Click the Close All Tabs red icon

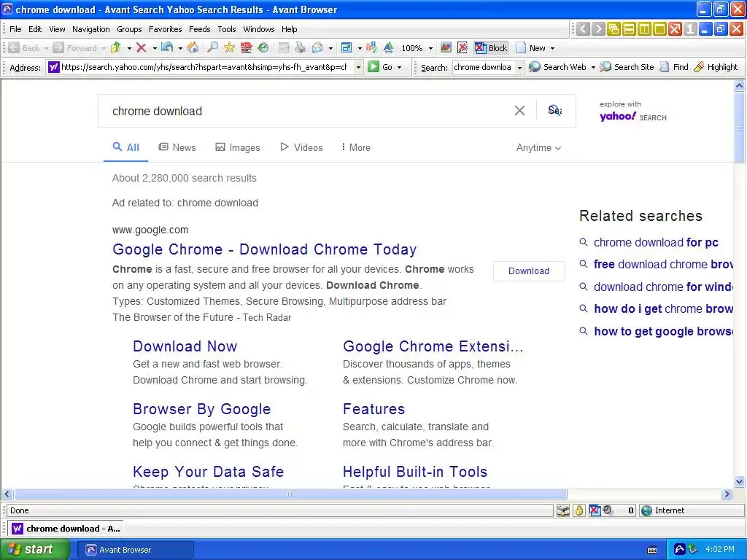coord(675,29)
